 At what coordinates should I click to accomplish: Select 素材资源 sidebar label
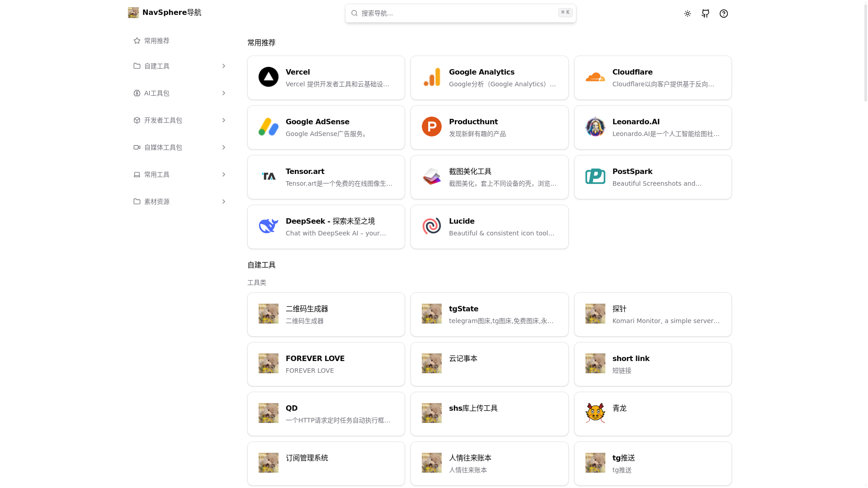[157, 202]
